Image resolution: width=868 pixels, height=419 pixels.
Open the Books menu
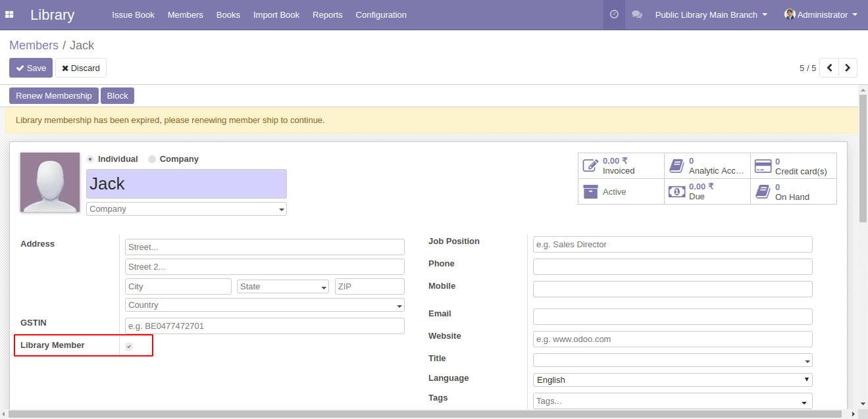(228, 14)
